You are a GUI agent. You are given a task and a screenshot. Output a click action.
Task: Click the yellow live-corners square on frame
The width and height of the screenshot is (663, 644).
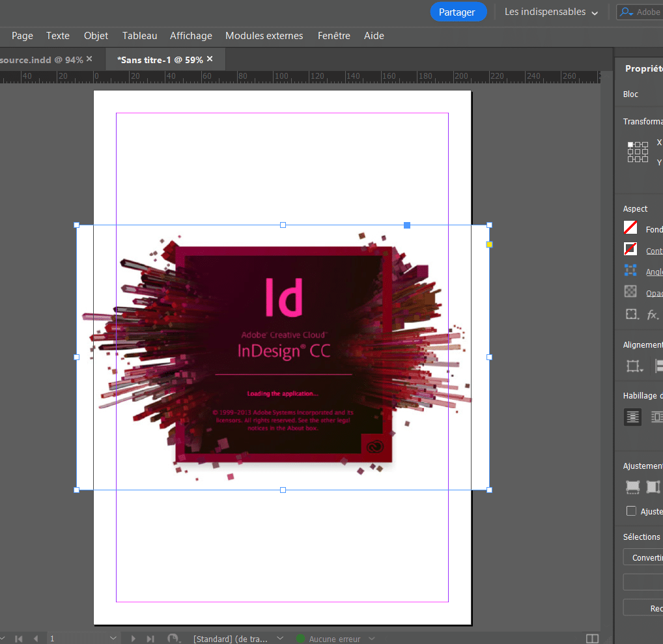(489, 244)
